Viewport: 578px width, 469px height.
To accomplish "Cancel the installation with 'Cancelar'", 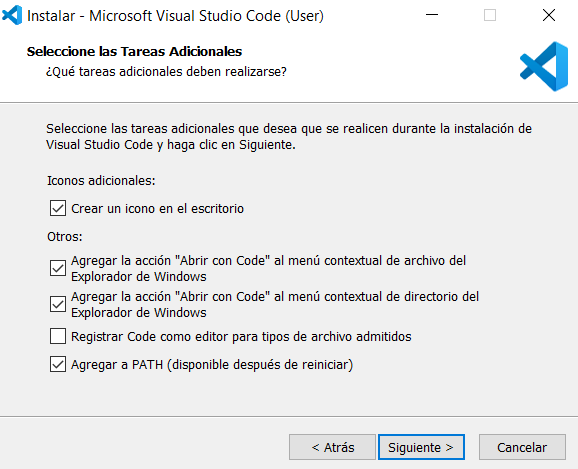I will [522, 447].
